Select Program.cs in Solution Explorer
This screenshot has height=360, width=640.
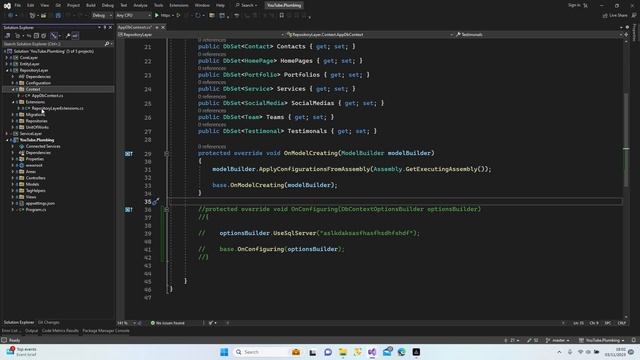pos(36,209)
